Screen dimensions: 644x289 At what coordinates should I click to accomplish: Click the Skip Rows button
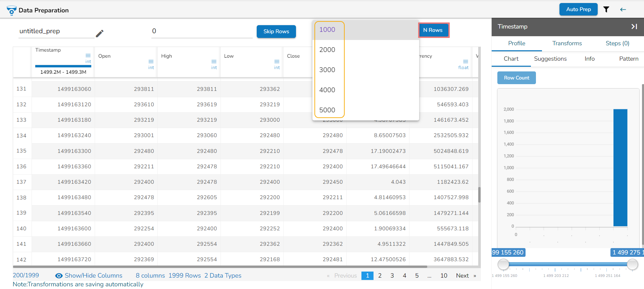276,32
